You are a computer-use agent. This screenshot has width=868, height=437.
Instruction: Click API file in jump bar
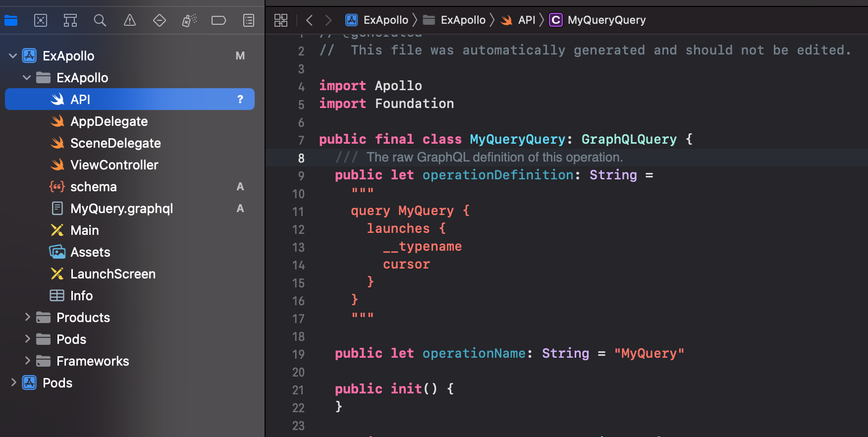(518, 20)
